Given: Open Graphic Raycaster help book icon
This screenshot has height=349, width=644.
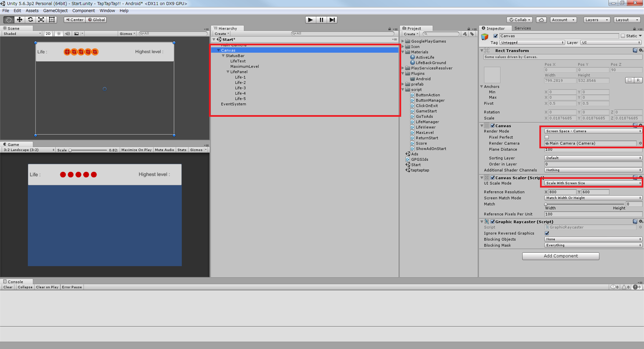Looking at the screenshot, I should click(x=635, y=221).
